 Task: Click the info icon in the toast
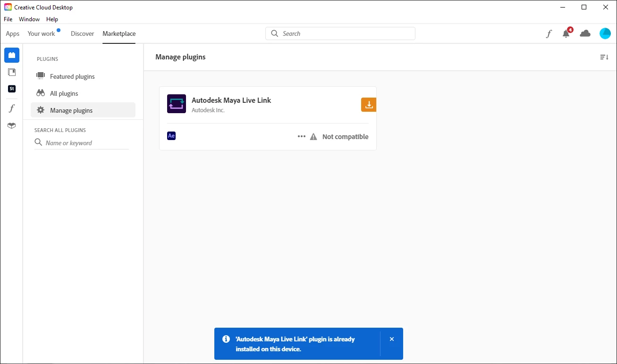tap(226, 339)
